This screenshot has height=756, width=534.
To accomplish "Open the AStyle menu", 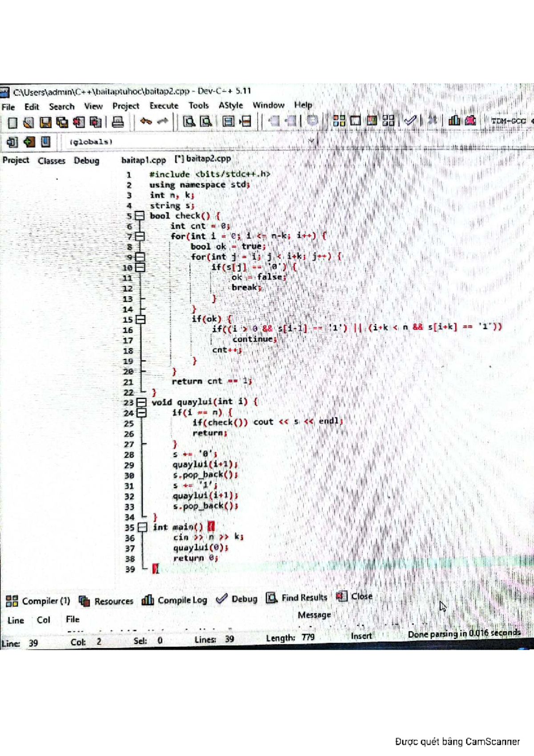I will click(231, 106).
